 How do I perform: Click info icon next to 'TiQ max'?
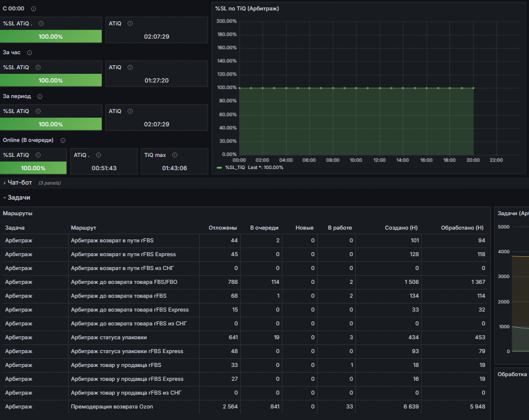[x=175, y=155]
